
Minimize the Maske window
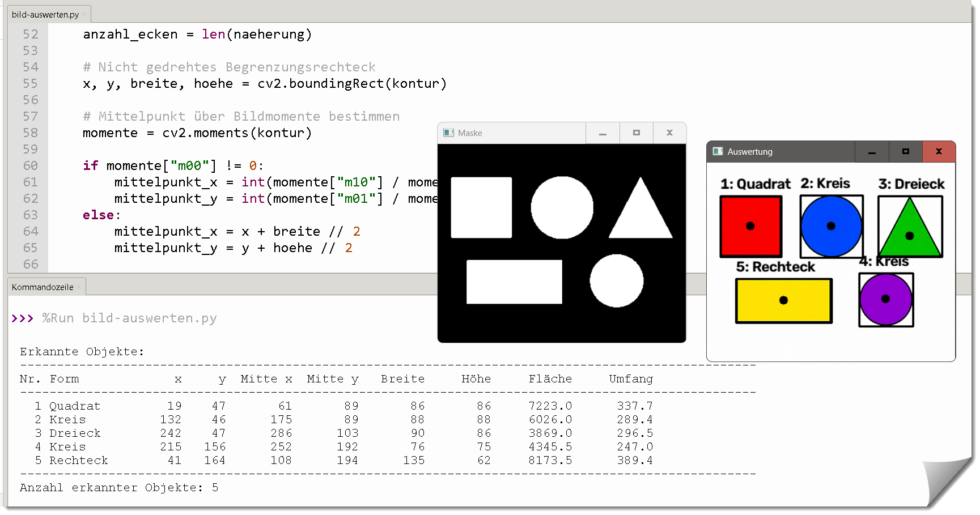pos(603,133)
